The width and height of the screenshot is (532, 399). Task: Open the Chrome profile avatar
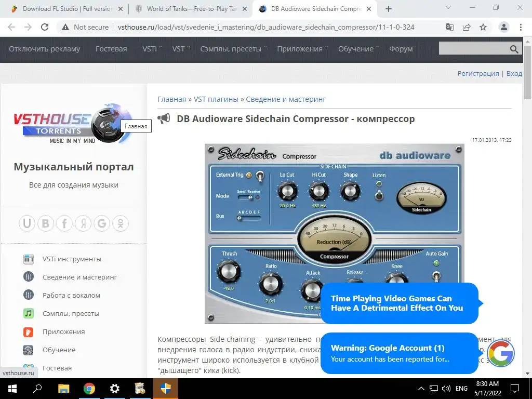(x=504, y=27)
